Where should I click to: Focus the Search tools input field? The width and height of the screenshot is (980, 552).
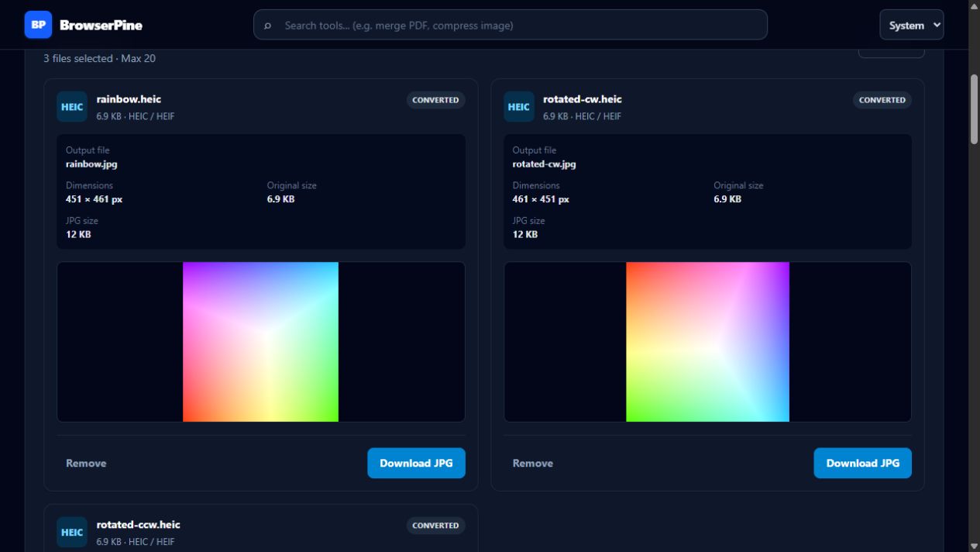(511, 25)
